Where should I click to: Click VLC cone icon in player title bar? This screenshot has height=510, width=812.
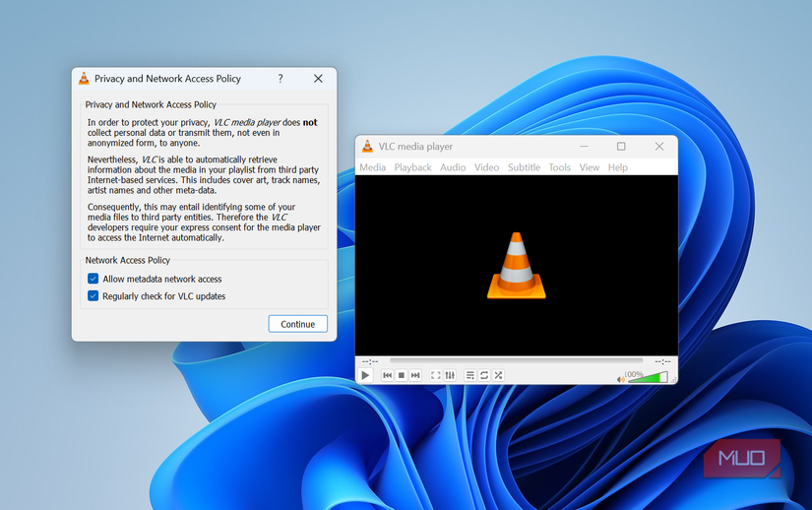[x=367, y=147]
